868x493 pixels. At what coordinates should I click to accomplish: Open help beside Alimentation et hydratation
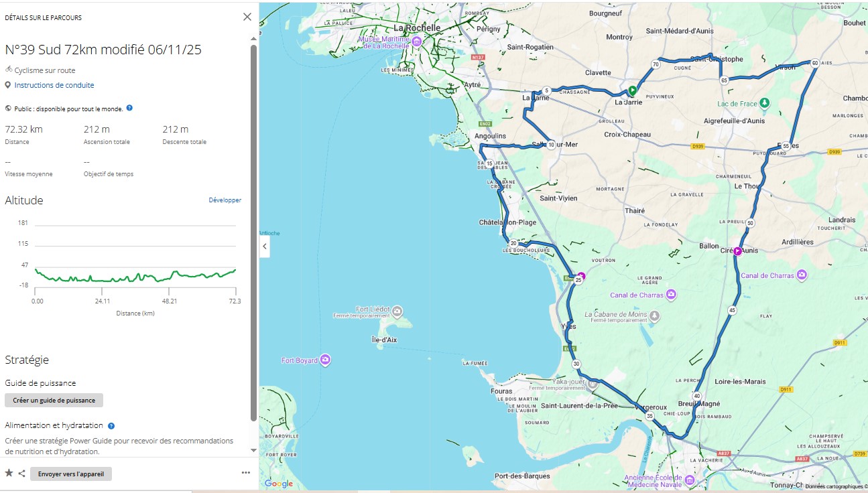[111, 425]
